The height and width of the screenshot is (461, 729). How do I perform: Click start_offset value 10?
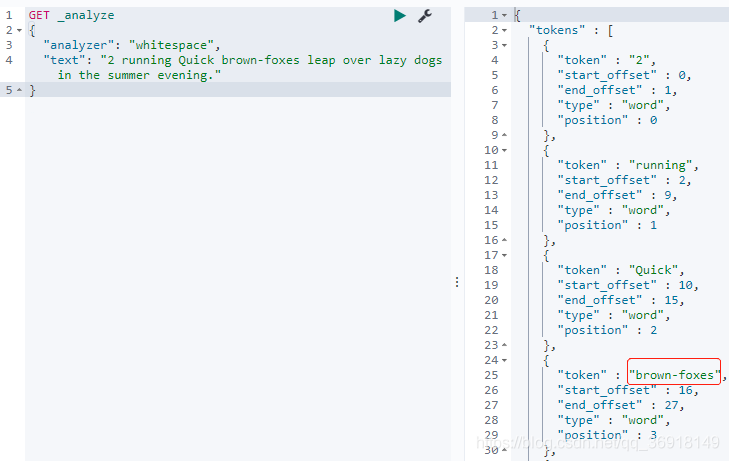click(685, 285)
